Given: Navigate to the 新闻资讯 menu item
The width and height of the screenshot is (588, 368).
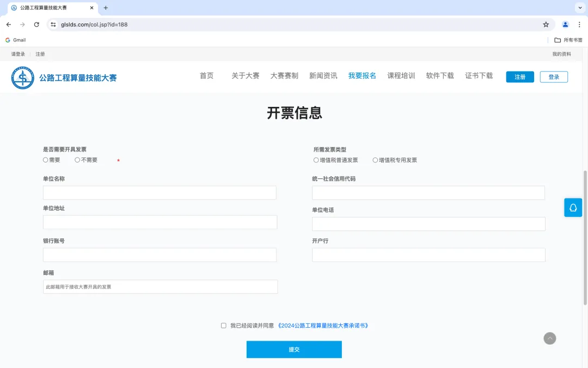Looking at the screenshot, I should pos(323,76).
